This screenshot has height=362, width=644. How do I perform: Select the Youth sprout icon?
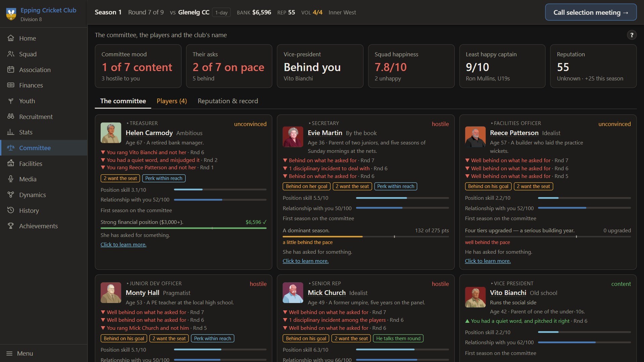point(11,101)
